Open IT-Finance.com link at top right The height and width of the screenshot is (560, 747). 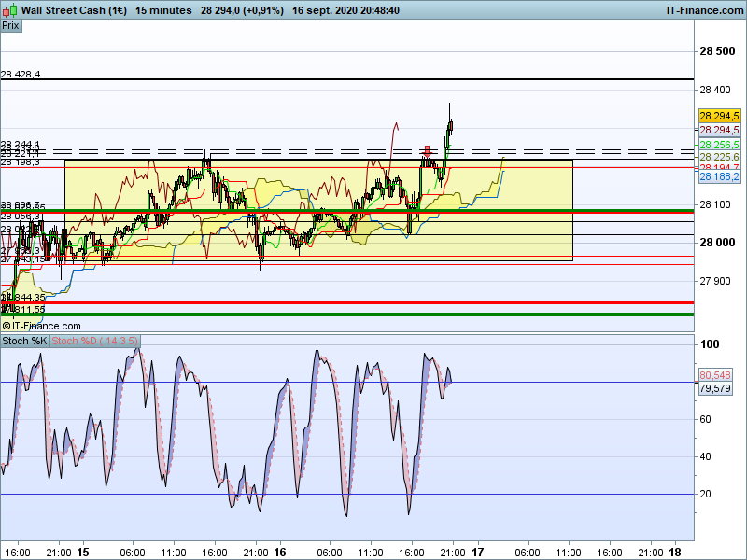[705, 10]
